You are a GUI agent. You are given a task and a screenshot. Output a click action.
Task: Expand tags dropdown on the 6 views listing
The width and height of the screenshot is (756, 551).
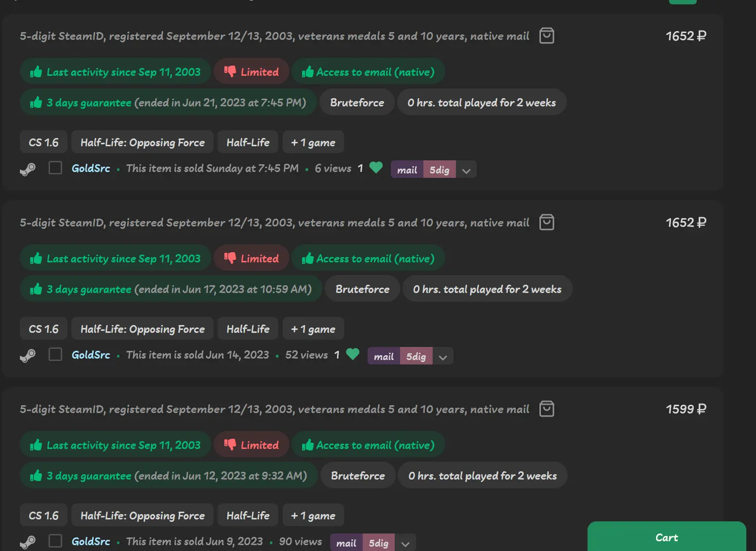point(466,170)
